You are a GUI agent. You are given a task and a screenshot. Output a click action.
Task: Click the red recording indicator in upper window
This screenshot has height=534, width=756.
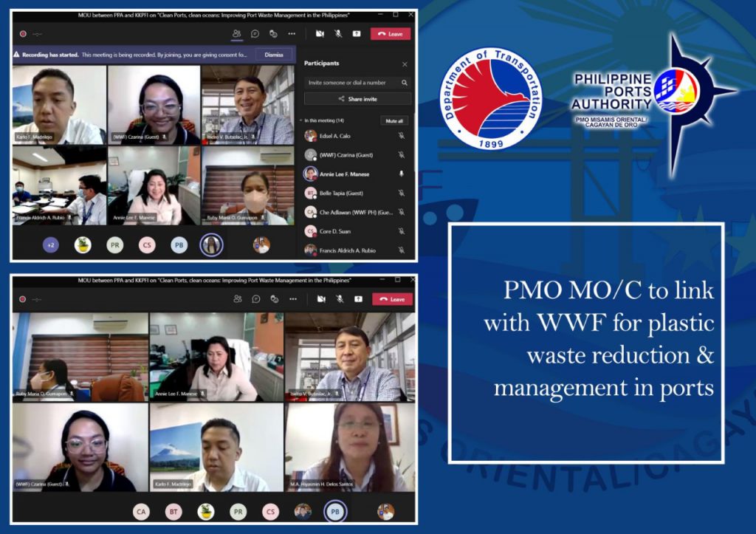[23, 34]
